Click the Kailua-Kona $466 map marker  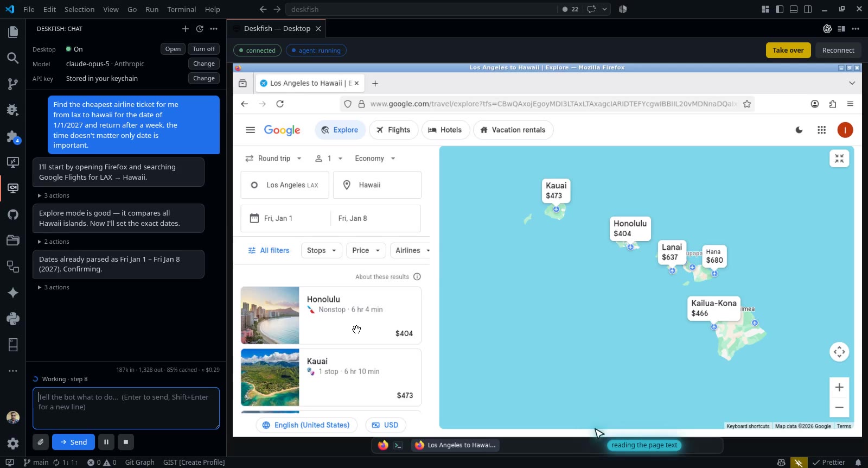[713, 308]
